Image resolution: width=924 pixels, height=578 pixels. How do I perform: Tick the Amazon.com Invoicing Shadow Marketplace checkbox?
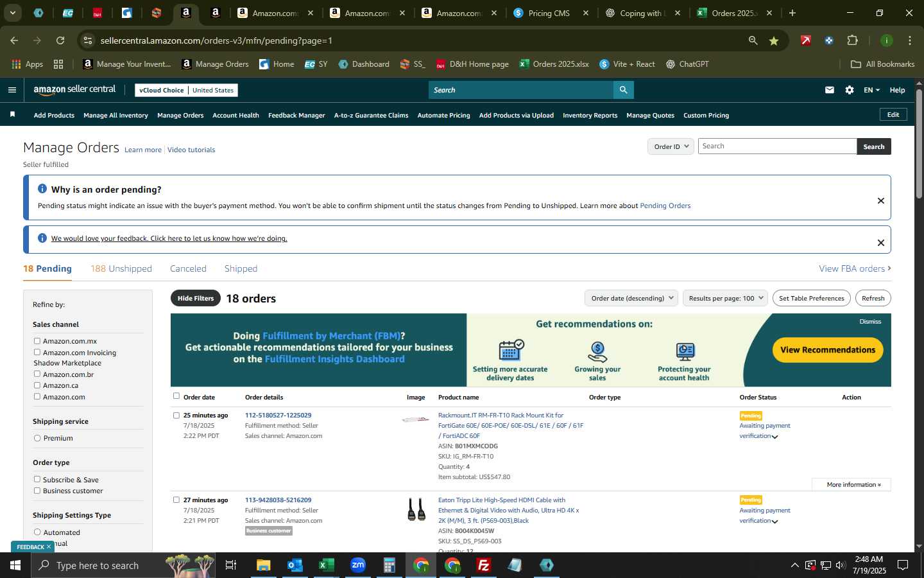coord(37,352)
